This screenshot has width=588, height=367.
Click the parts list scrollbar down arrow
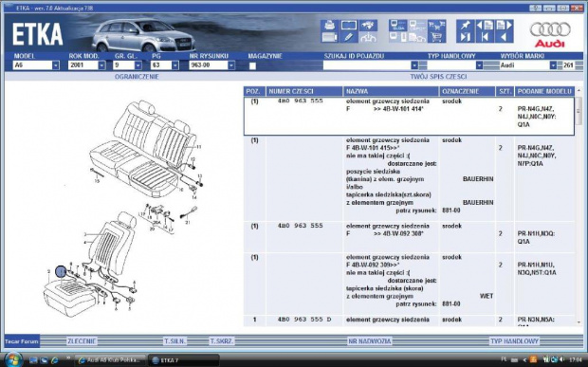point(579,322)
